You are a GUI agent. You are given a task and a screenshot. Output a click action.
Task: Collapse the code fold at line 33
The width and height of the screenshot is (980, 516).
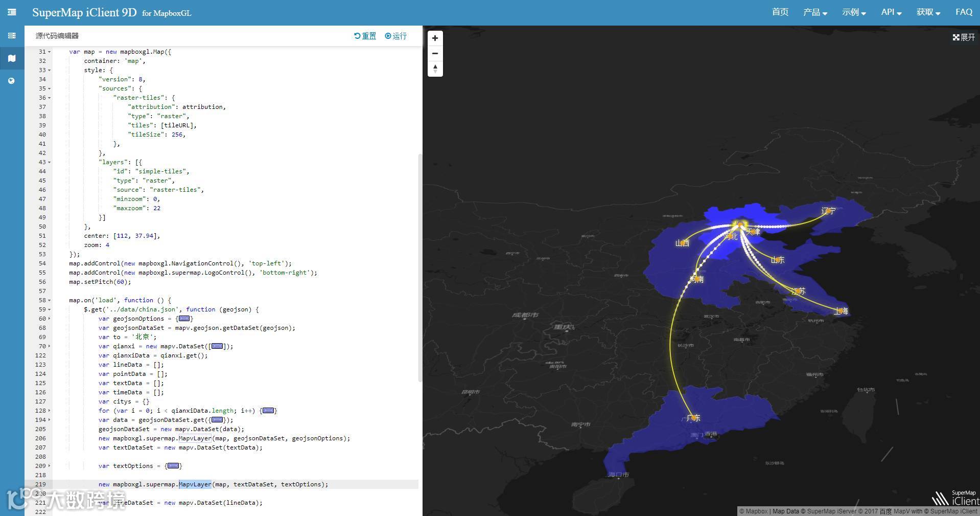pyautogui.click(x=50, y=70)
